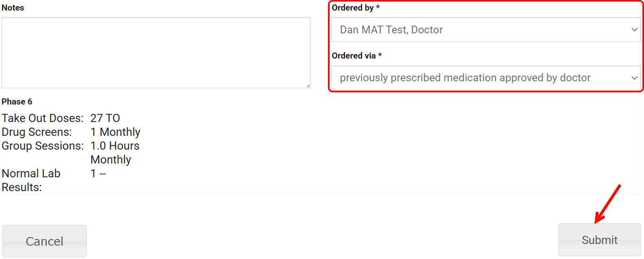Select the Phase 6 heading
The width and height of the screenshot is (644, 259).
17,102
